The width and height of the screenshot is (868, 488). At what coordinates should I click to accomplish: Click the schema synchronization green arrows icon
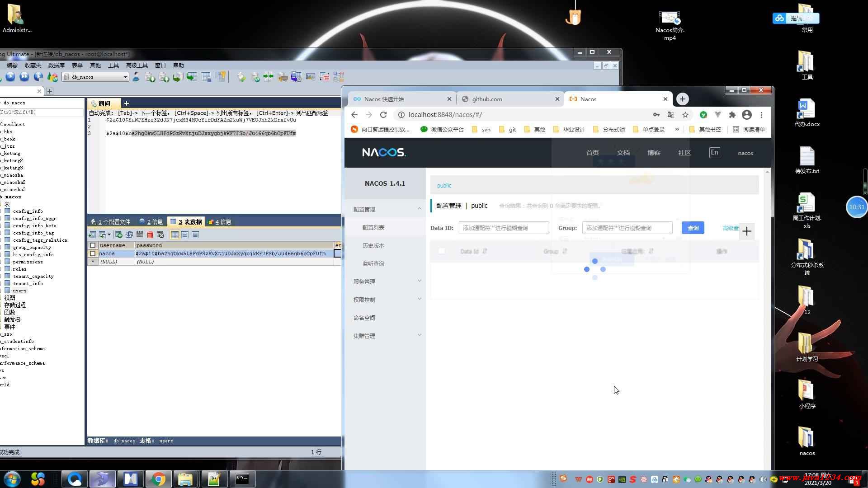(268, 77)
